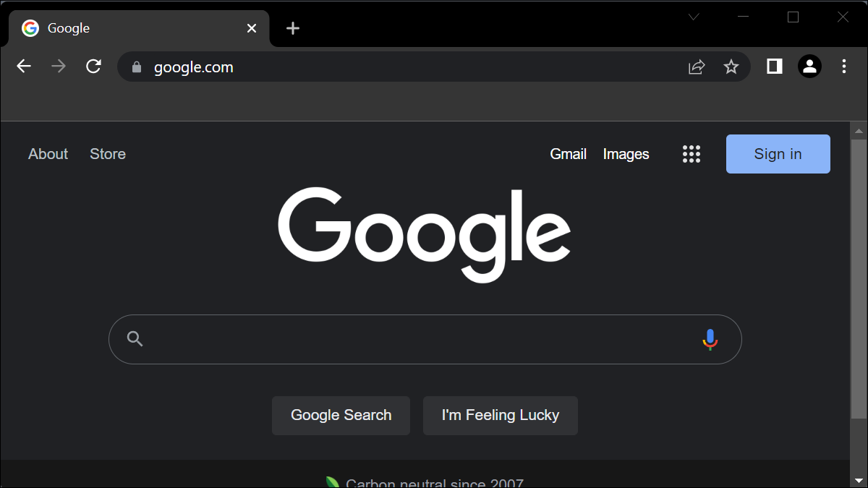868x488 pixels.
Task: Start voice search with the microphone
Action: tap(710, 339)
